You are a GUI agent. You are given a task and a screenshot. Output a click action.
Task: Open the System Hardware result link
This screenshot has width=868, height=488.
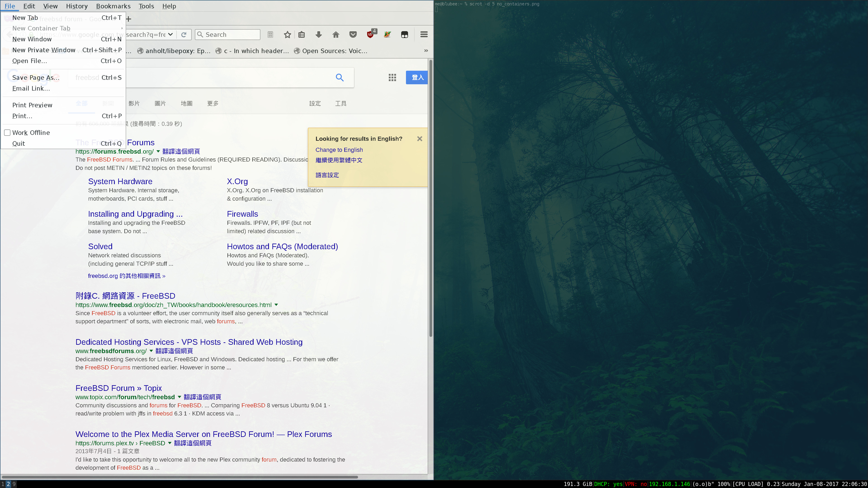point(120,181)
